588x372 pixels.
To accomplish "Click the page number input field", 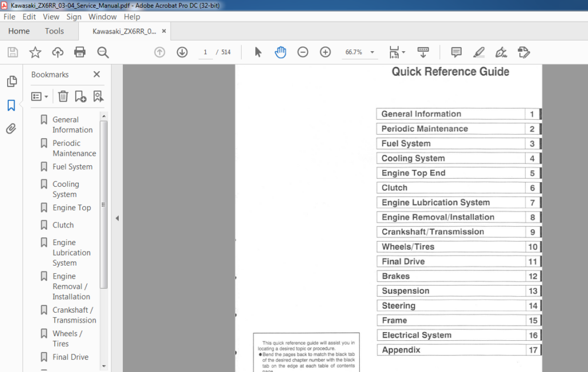I will [205, 52].
